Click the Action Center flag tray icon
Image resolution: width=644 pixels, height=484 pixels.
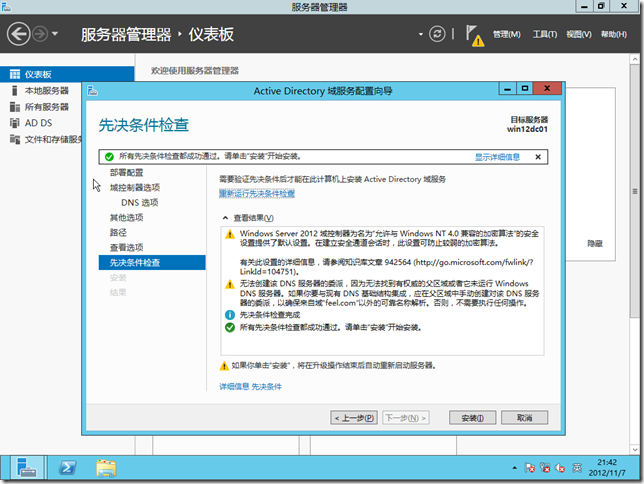coord(529,468)
